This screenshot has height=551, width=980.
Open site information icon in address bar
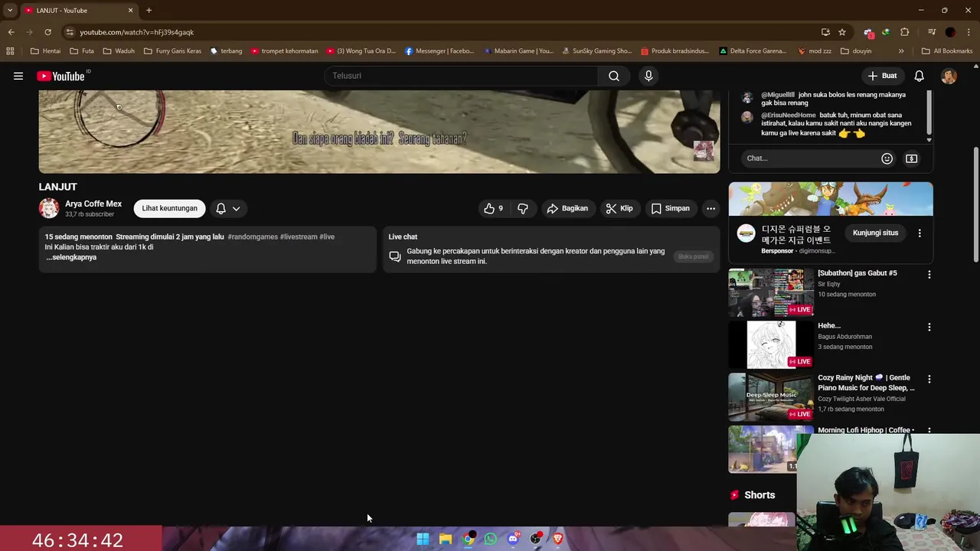pos(70,32)
